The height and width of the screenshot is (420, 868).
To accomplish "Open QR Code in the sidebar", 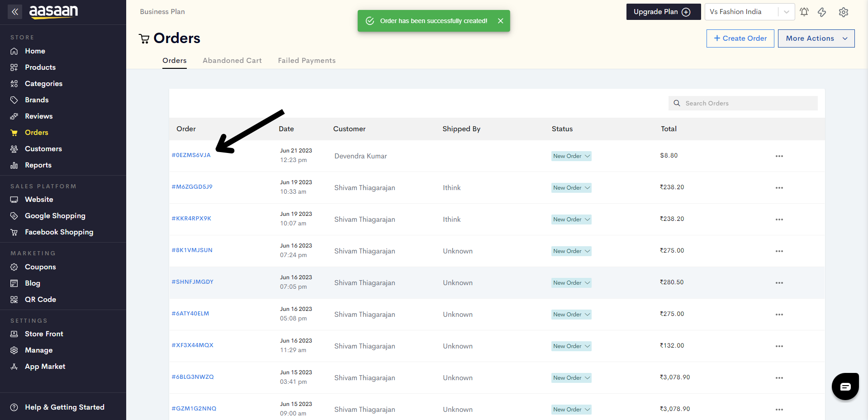I will (x=40, y=300).
